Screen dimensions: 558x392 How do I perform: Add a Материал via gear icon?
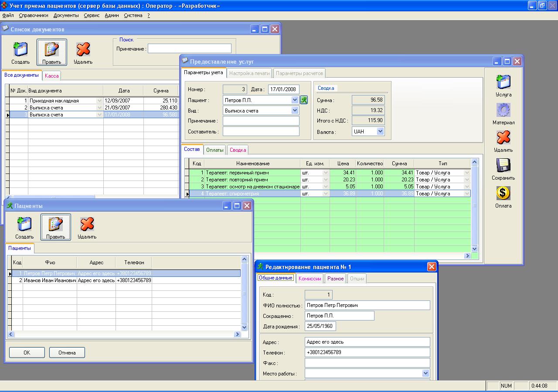coord(504,110)
